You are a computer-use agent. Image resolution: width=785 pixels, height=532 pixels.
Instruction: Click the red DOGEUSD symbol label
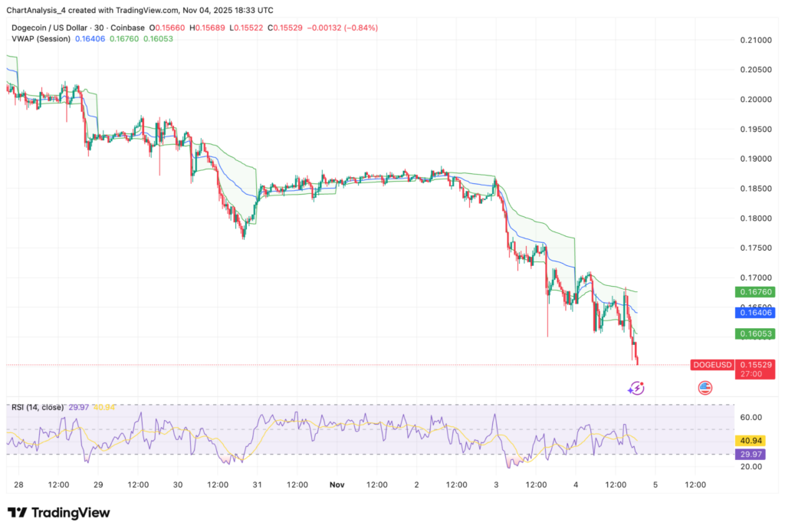point(713,364)
